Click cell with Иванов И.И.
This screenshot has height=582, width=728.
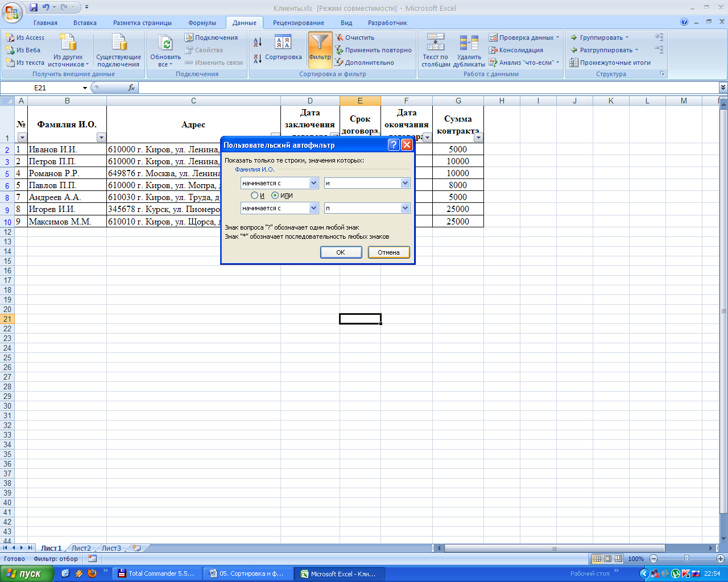coord(67,149)
